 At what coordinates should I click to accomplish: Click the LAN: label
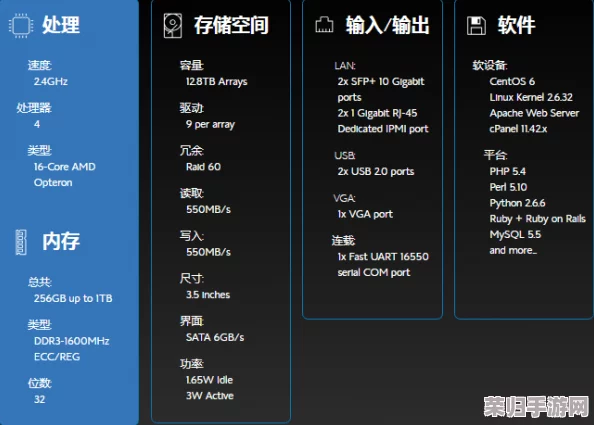coord(345,66)
